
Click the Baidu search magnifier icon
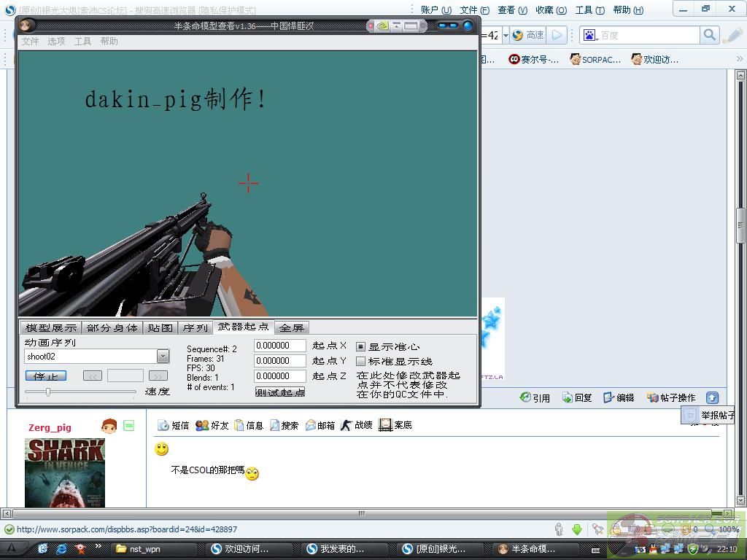[x=709, y=35]
